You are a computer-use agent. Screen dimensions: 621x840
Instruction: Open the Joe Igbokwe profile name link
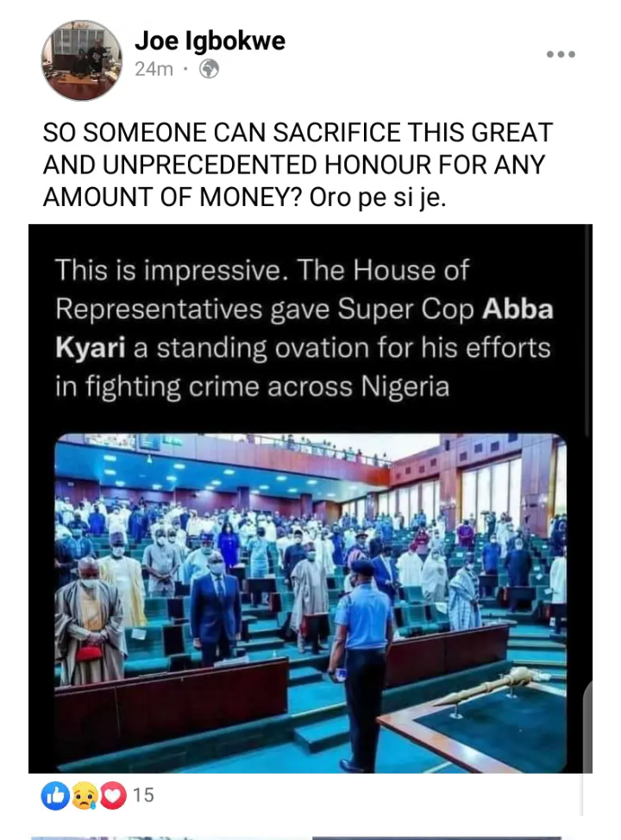(x=210, y=41)
